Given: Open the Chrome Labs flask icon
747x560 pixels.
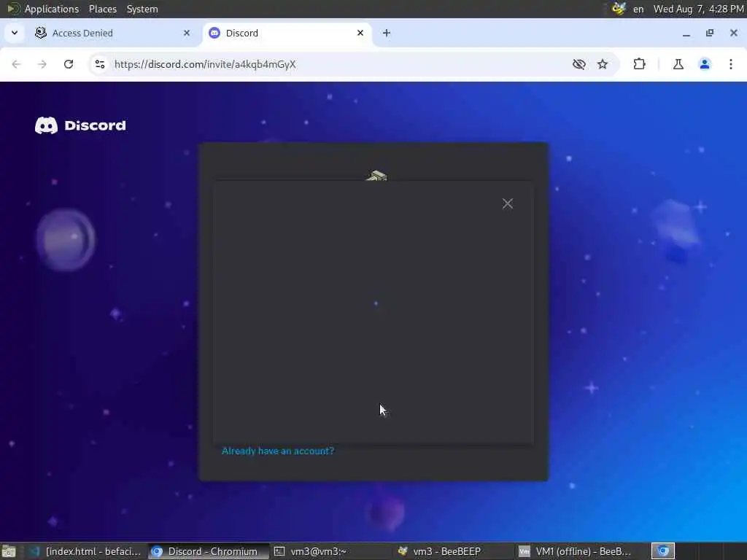Looking at the screenshot, I should click(678, 64).
